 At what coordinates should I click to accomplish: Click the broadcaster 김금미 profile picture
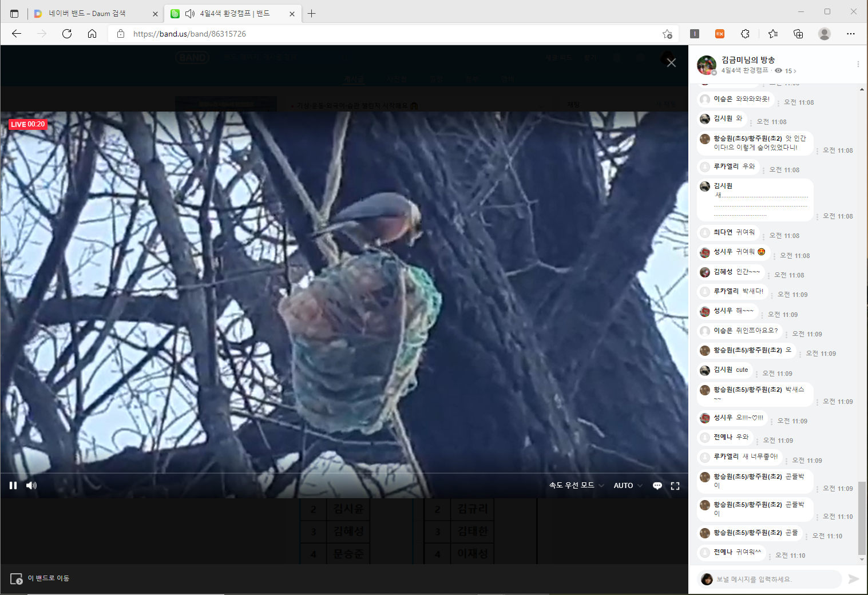tap(707, 65)
